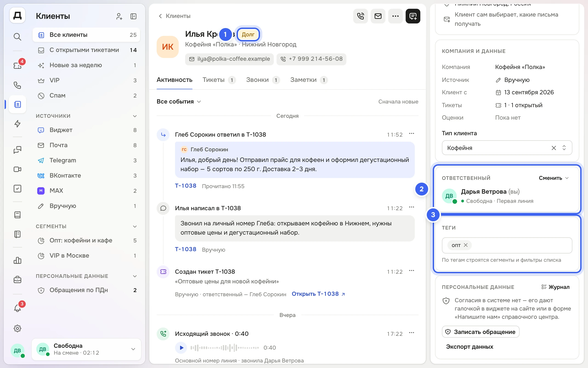
Task: Switch to the Тикеты tab
Action: pyautogui.click(x=219, y=80)
